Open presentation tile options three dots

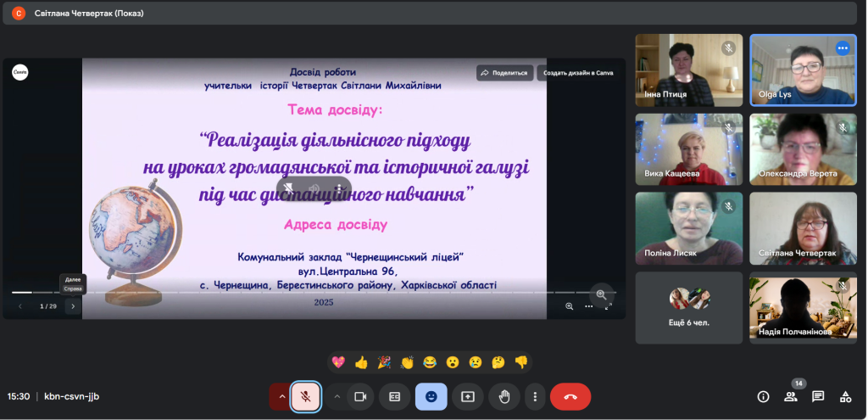click(338, 188)
